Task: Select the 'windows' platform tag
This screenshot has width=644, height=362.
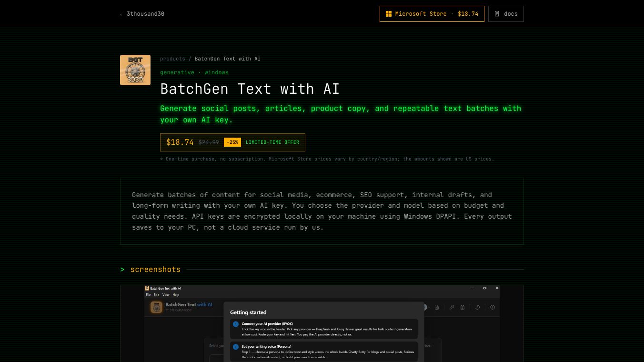Action: [217, 72]
